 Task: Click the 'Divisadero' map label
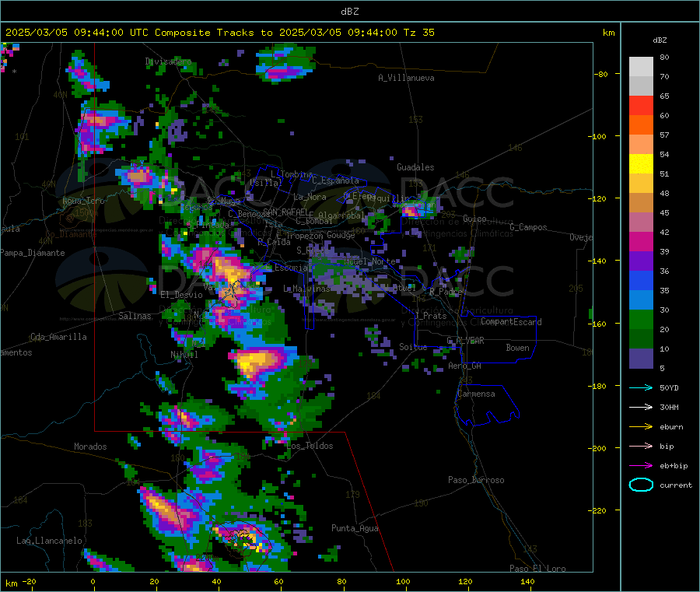click(x=168, y=61)
